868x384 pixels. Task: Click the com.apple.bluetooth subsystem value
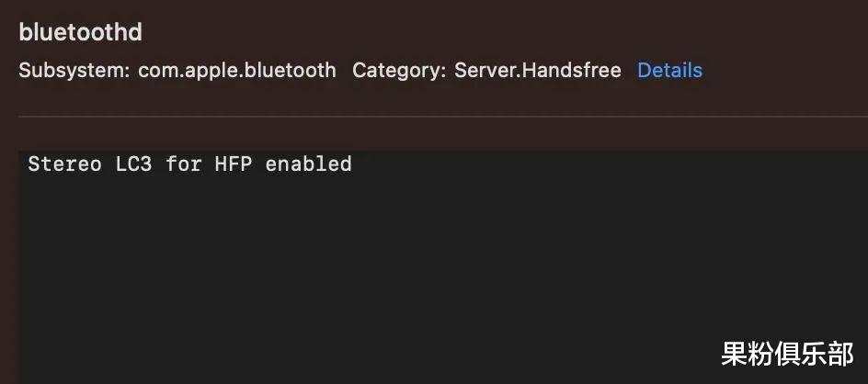tap(236, 71)
